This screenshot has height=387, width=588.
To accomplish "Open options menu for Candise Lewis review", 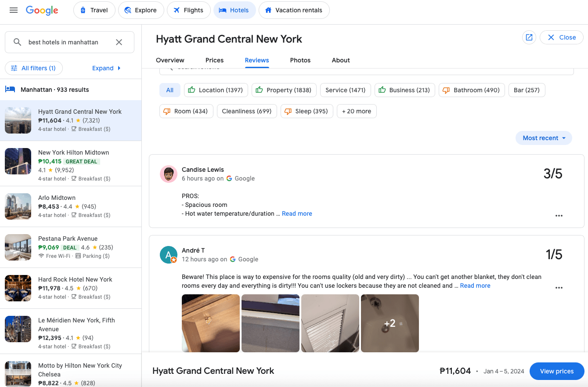I will (559, 216).
